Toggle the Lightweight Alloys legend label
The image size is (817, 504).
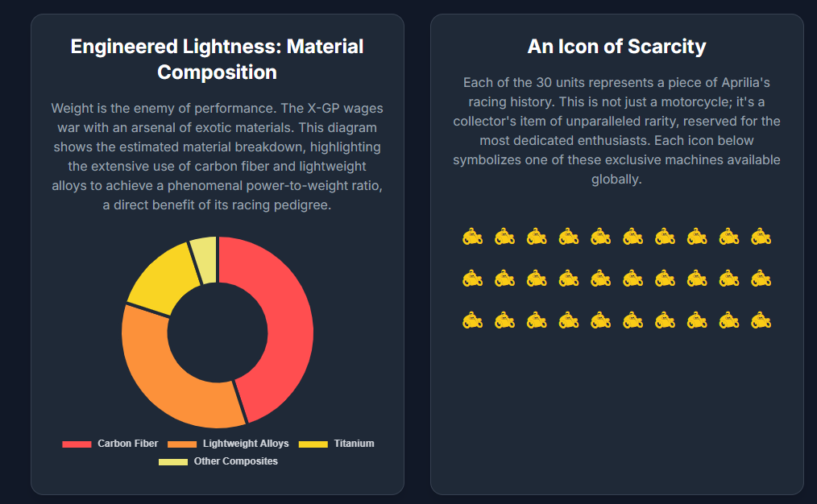pos(246,444)
